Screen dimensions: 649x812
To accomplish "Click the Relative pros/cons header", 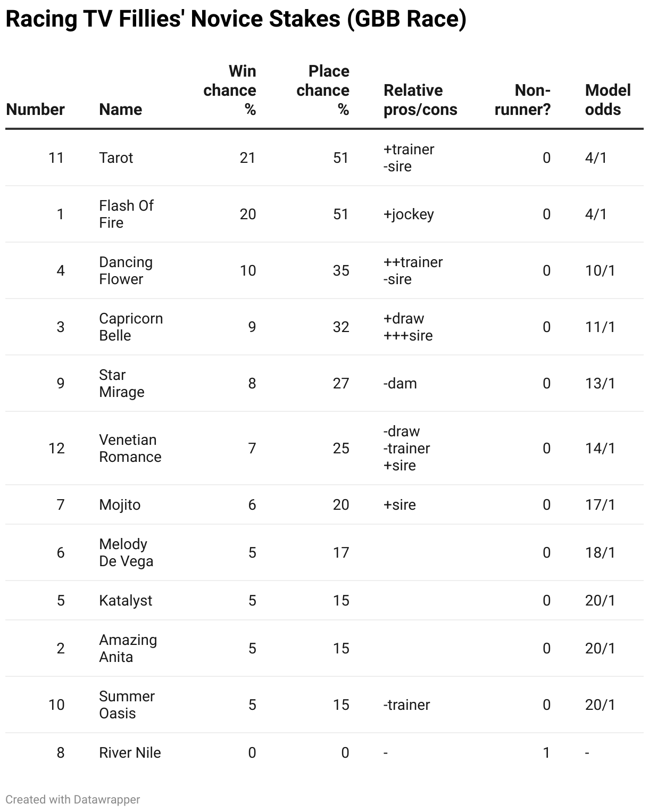I will point(420,100).
